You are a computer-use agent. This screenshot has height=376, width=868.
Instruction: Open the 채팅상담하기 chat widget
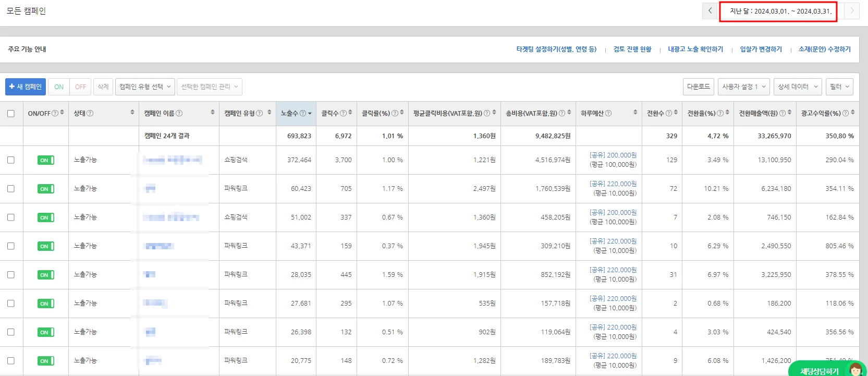tap(827, 369)
